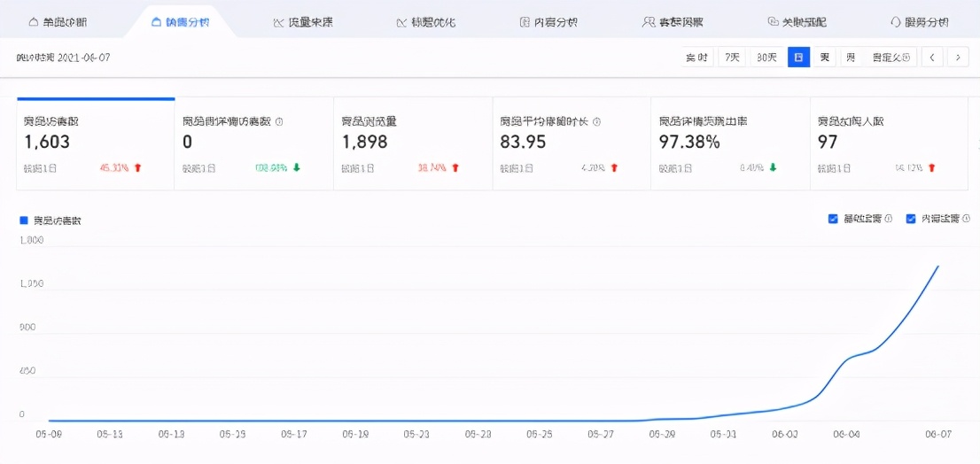
Task: Click the red 38.74% change value
Action: (x=432, y=167)
